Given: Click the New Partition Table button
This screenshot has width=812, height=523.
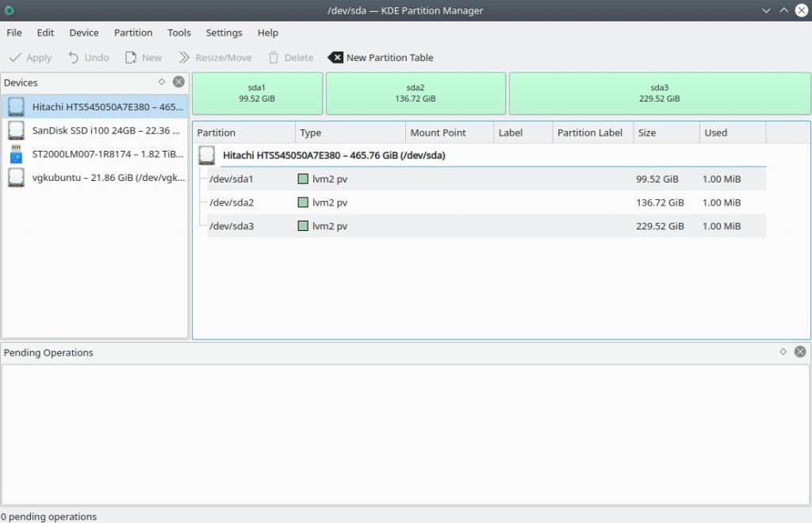Looking at the screenshot, I should tap(381, 58).
